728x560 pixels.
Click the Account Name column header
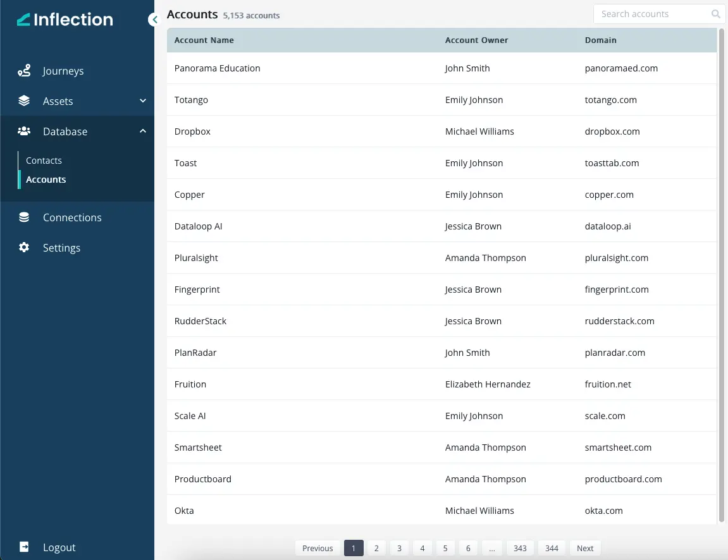click(204, 40)
